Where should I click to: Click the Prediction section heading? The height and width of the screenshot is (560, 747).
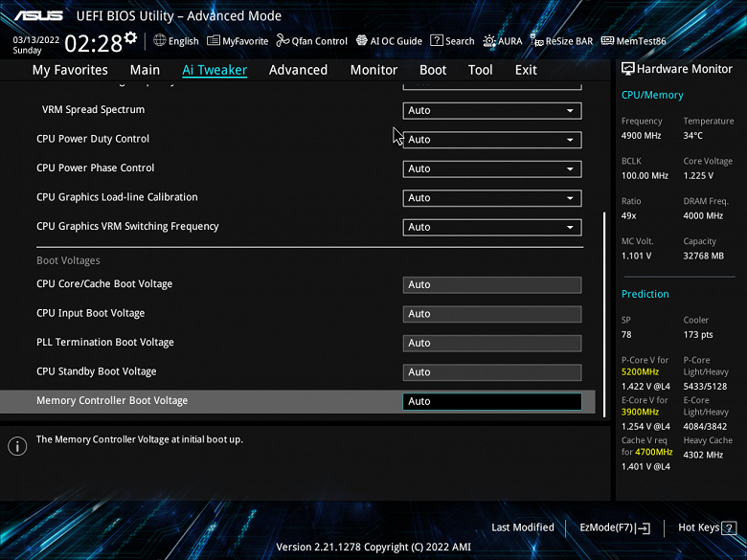click(x=645, y=294)
